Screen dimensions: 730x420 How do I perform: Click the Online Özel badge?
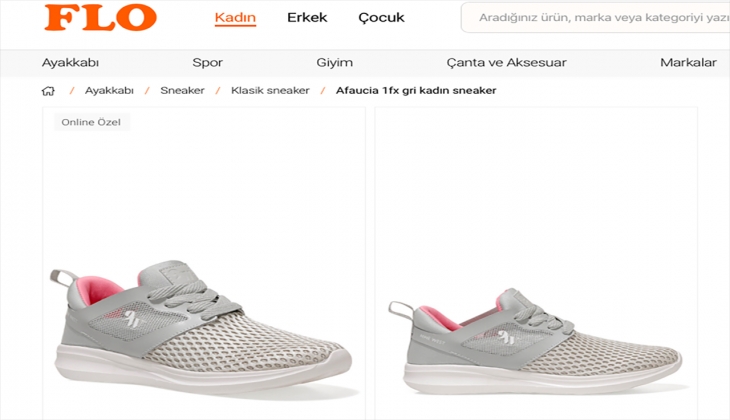(x=91, y=122)
